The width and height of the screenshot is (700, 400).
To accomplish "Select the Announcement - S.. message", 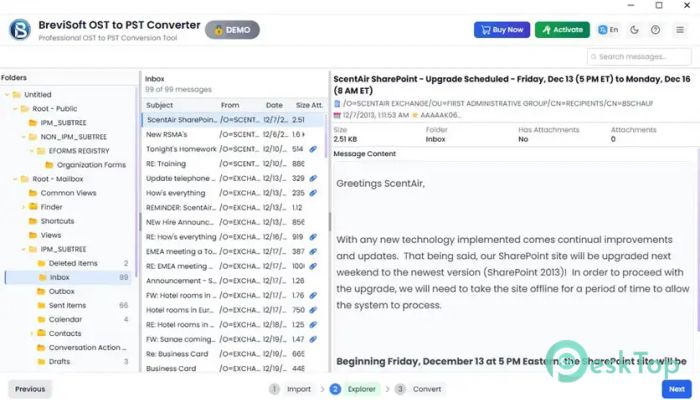I will [x=233, y=281].
